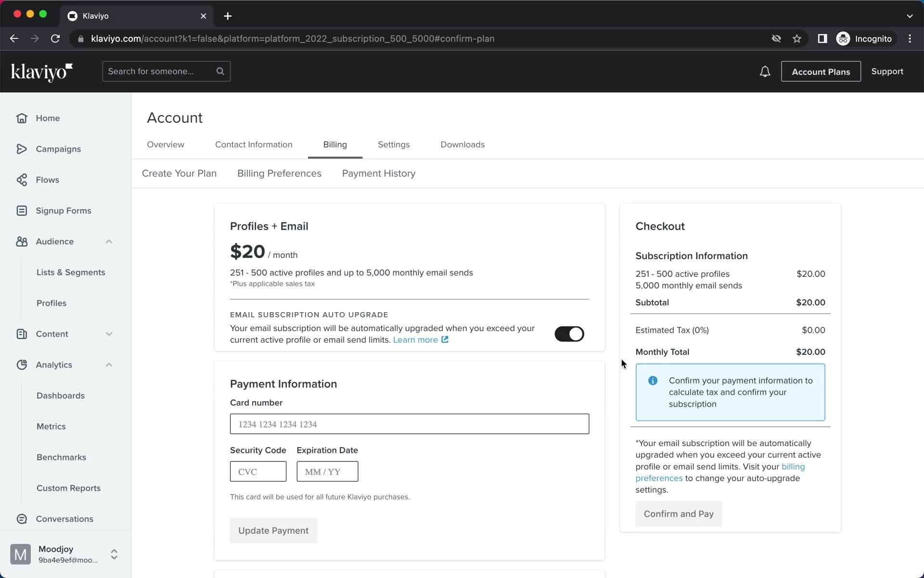Collapse the Audience section chevron
Viewport: 924px width, 578px height.
click(x=109, y=241)
